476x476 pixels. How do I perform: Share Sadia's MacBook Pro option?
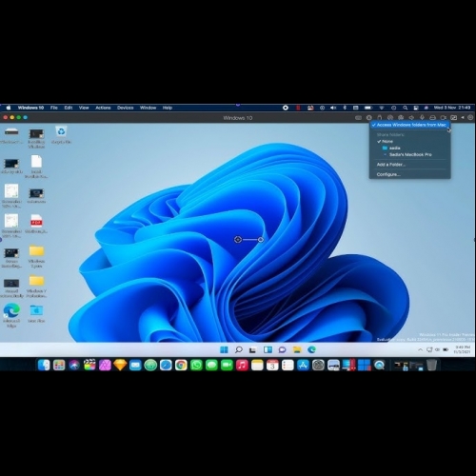[x=409, y=154]
